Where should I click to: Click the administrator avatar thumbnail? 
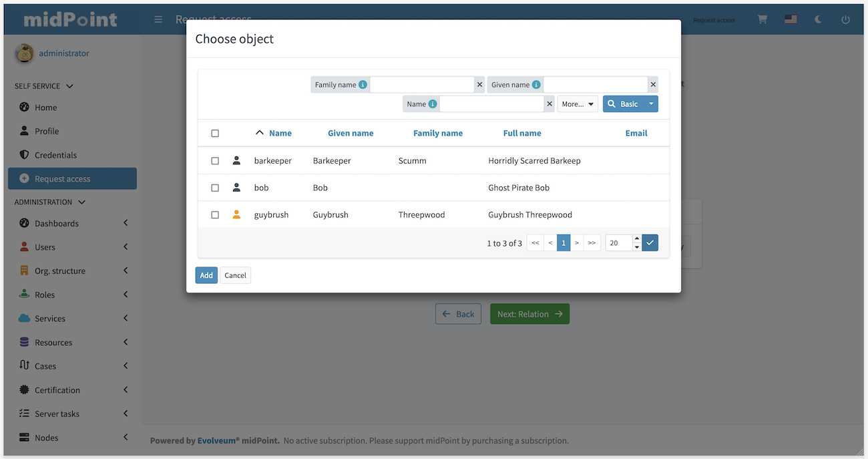[x=23, y=53]
